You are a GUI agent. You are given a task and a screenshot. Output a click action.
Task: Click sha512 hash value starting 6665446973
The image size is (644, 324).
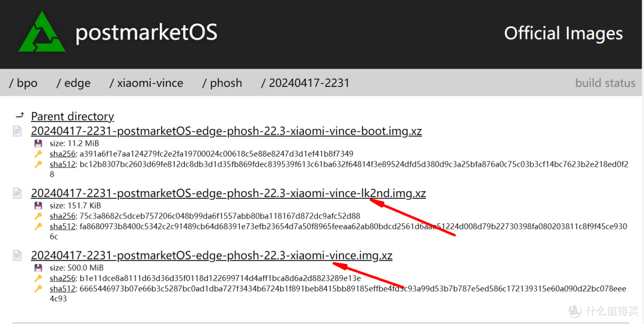[338, 293]
